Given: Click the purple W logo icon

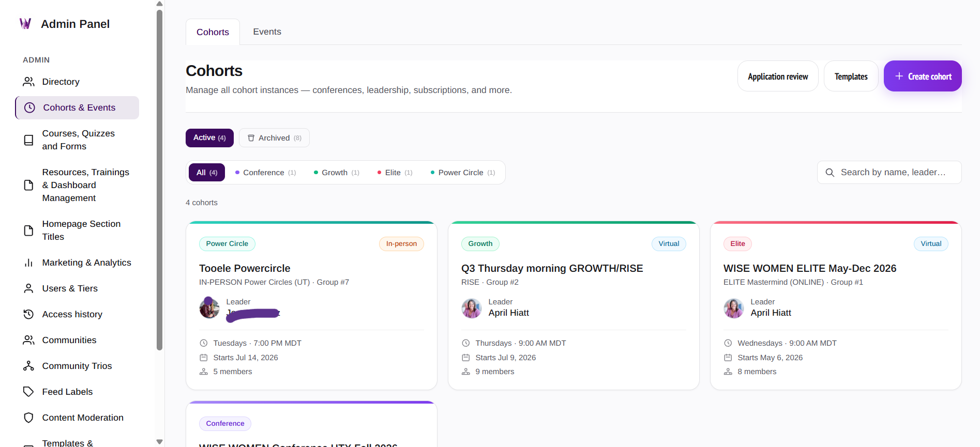Looking at the screenshot, I should tap(25, 24).
